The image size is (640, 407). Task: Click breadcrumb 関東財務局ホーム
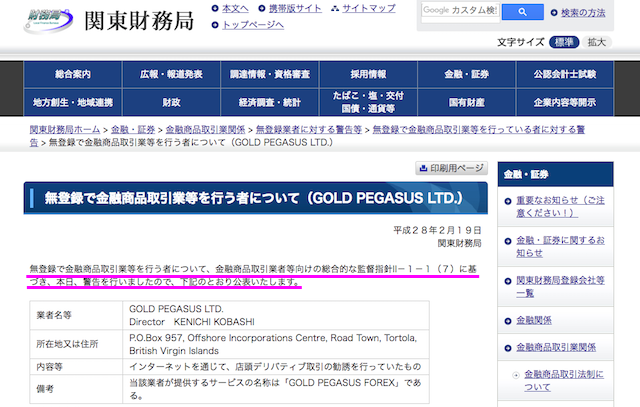[x=64, y=130]
